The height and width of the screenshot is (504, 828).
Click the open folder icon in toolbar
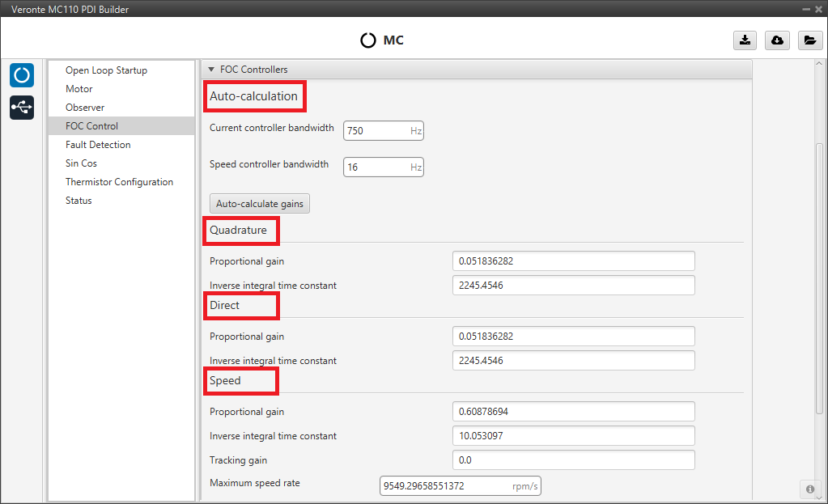(x=809, y=40)
